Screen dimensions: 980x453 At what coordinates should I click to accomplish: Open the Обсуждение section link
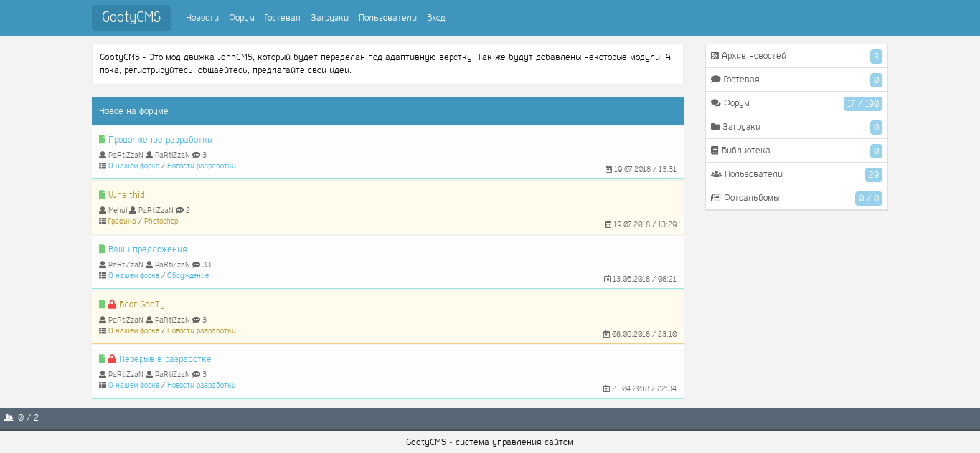pos(188,276)
